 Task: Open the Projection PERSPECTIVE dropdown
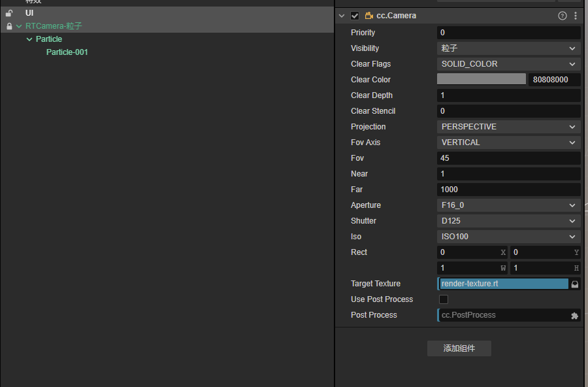(x=508, y=127)
